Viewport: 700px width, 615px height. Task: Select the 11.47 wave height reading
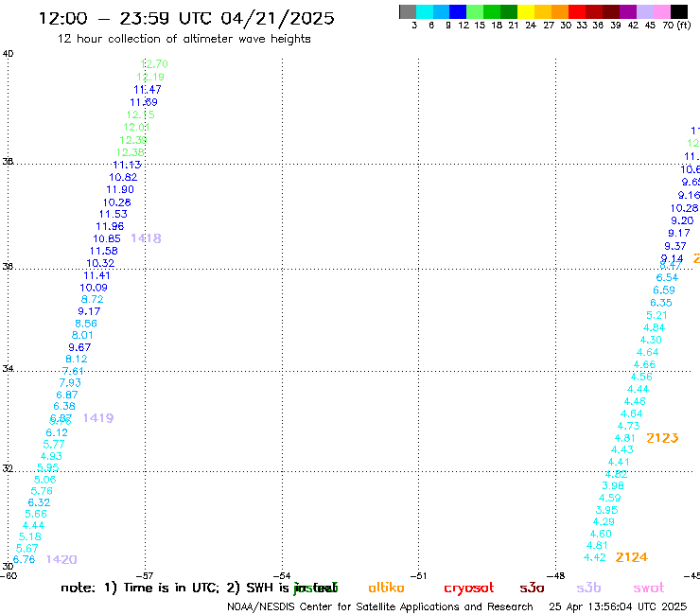point(148,90)
